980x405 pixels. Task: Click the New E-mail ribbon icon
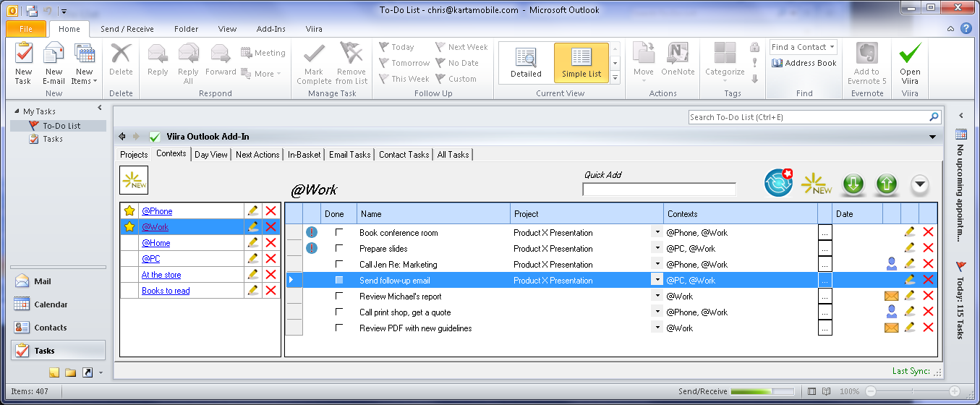54,64
